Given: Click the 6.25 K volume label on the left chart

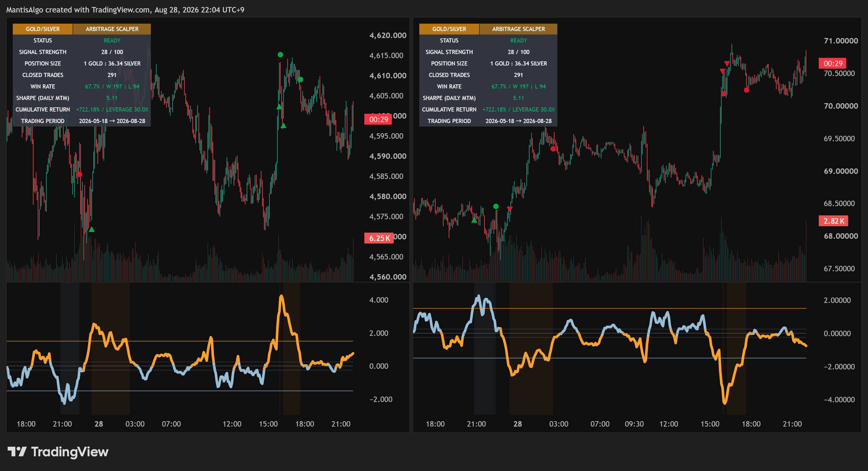Looking at the screenshot, I should [x=379, y=238].
